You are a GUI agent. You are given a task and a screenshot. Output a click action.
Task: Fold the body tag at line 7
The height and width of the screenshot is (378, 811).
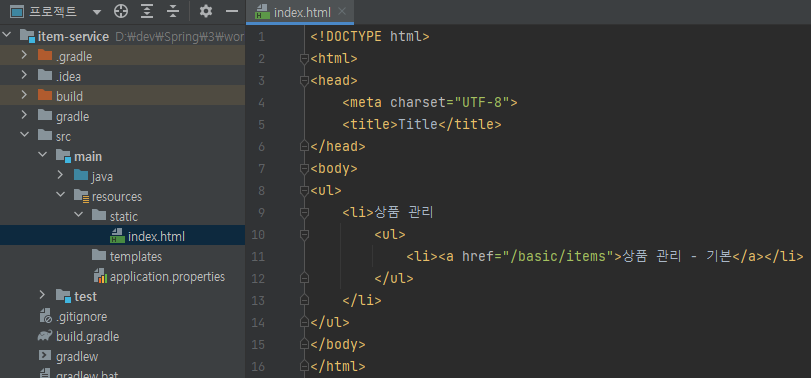(304, 169)
